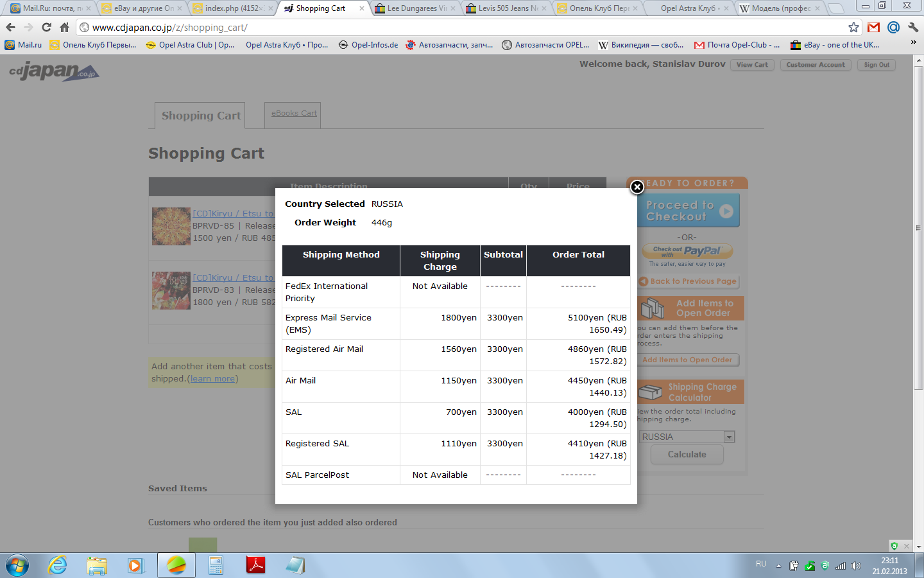This screenshot has width=924, height=578.
Task: Switch to eBay и другие tab
Action: tap(142, 8)
